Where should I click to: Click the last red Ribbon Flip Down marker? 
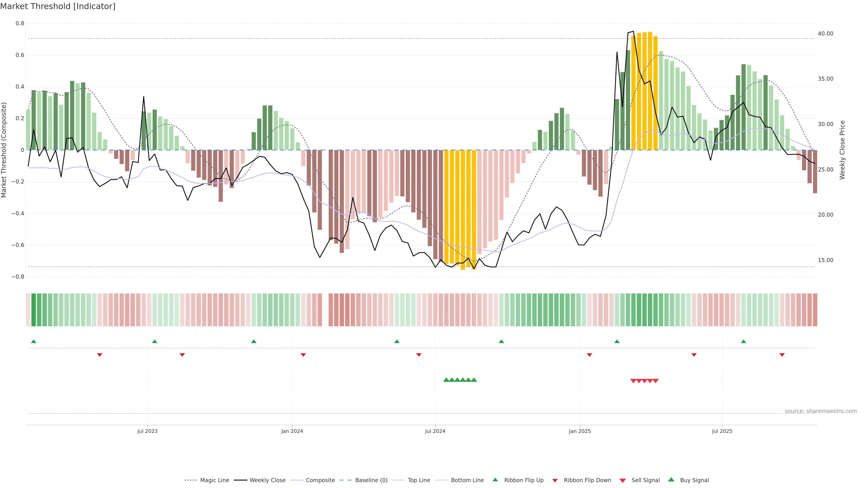pos(782,355)
